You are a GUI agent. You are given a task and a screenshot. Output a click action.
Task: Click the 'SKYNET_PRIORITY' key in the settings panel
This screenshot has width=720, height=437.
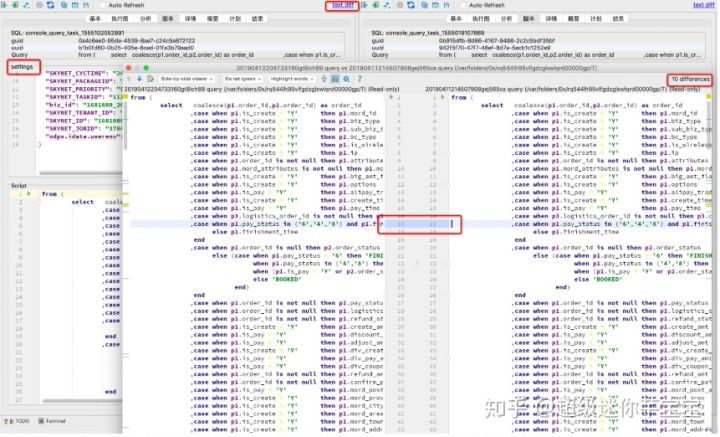[x=78, y=89]
